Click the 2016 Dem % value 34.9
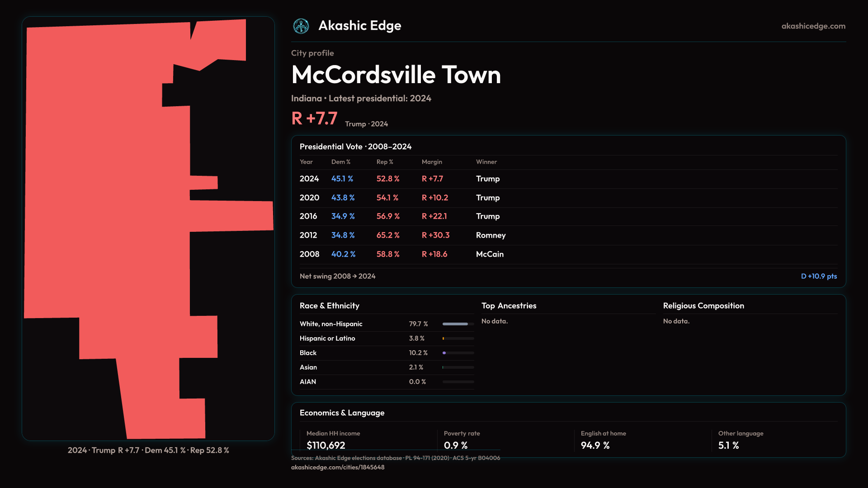This screenshot has width=868, height=488. pos(343,216)
